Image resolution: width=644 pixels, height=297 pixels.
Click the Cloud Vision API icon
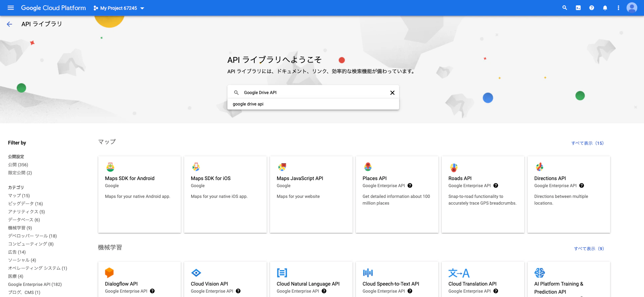coord(196,273)
